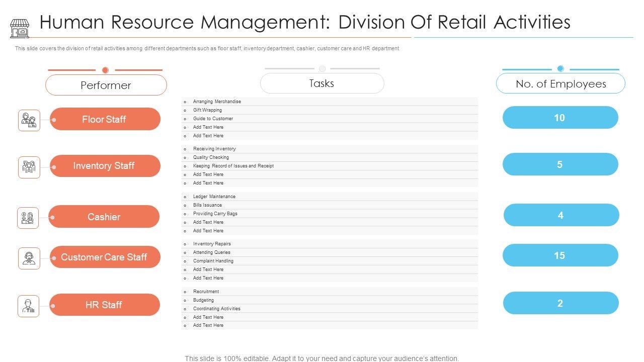Click the Arranging Merchandise task row
The image size is (644, 362).
[217, 102]
